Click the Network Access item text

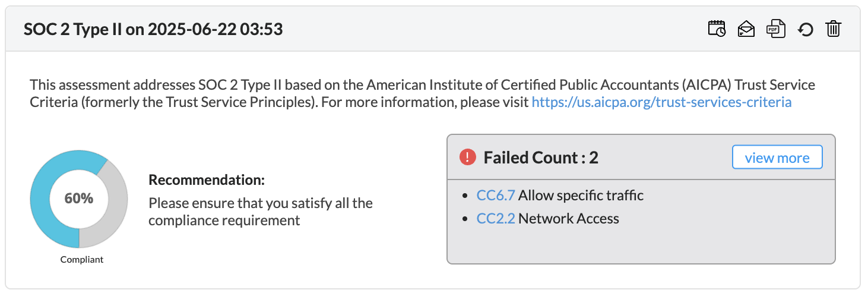point(568,219)
